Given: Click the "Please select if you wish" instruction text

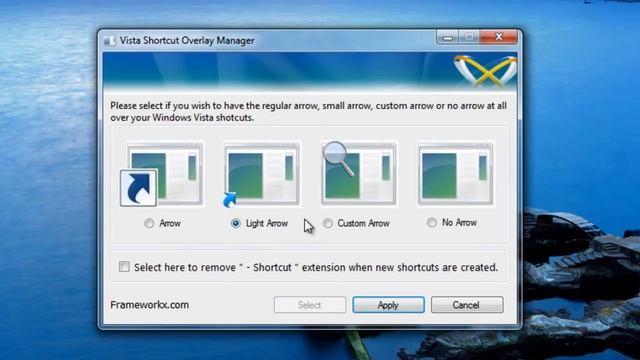Looking at the screenshot, I should click(308, 111).
